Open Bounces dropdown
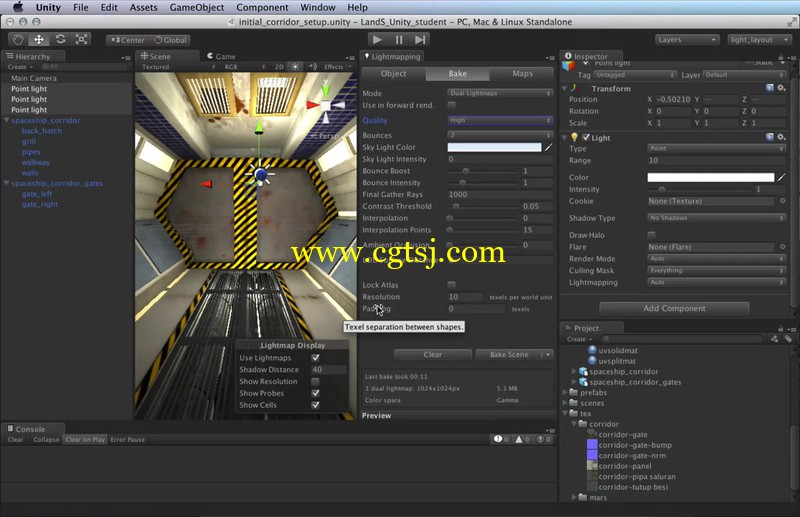Viewport: 800px width, 517px height. pyautogui.click(x=500, y=135)
